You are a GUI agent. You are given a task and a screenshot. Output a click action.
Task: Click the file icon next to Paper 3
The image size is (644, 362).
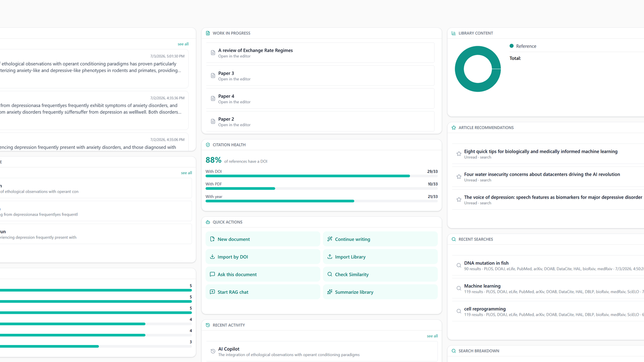213,76
